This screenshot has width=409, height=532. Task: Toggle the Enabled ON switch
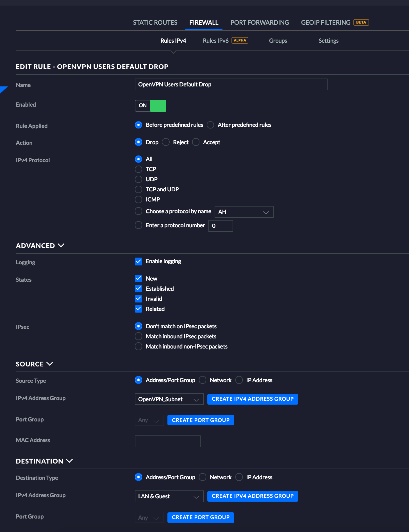[151, 106]
